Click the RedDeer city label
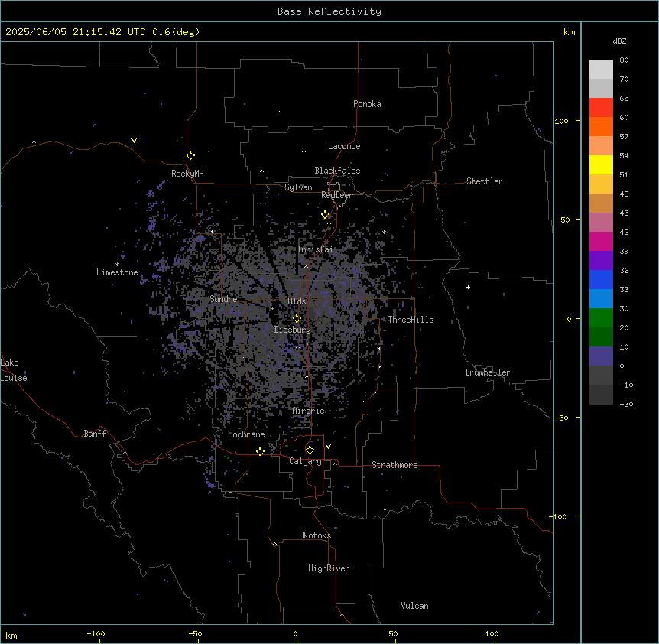 pos(336,195)
